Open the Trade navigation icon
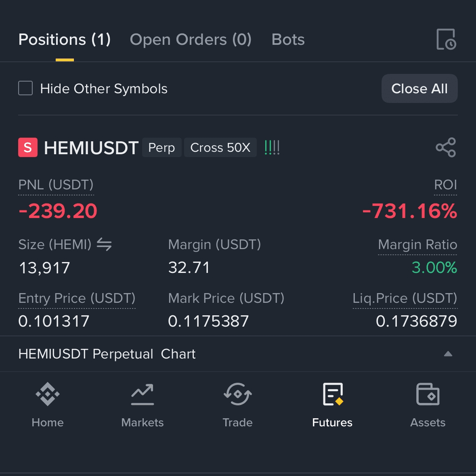The height and width of the screenshot is (476, 476). pos(238,394)
